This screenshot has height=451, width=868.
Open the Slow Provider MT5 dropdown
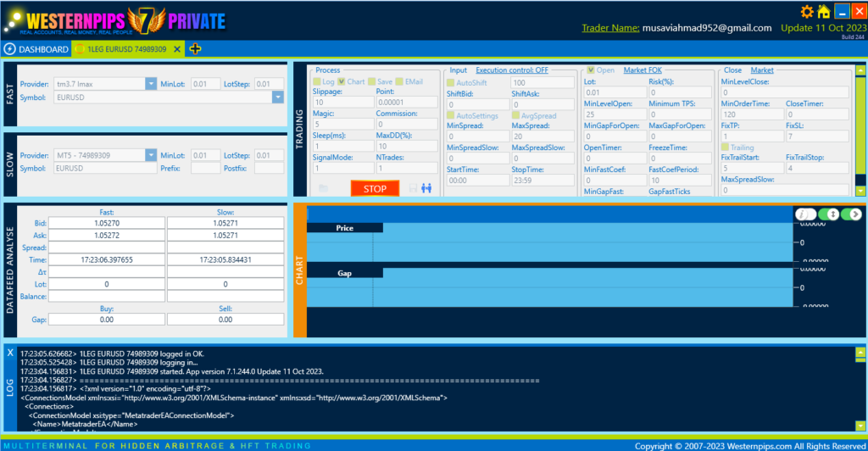pos(151,155)
